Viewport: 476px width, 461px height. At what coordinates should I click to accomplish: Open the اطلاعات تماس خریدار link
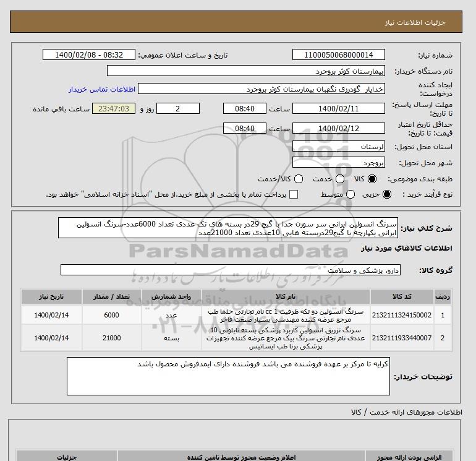(x=102, y=89)
